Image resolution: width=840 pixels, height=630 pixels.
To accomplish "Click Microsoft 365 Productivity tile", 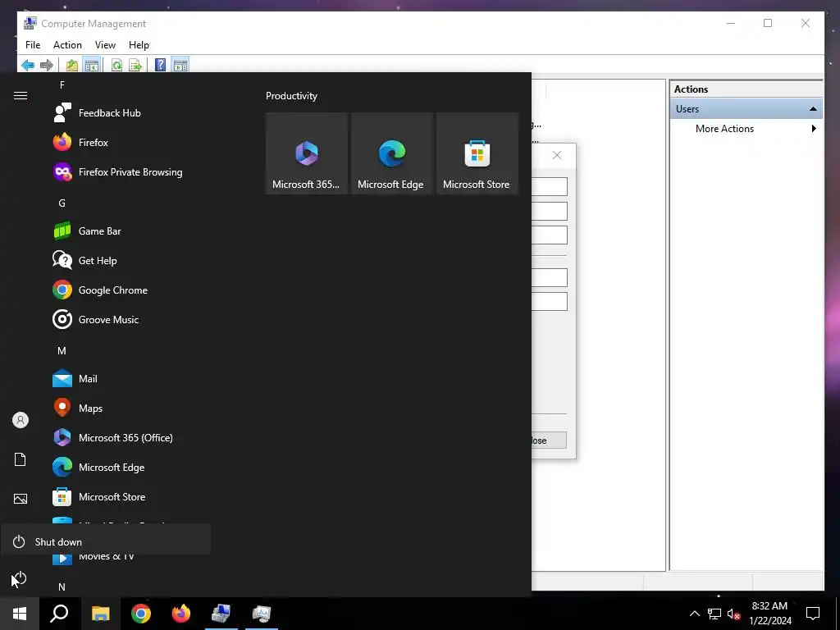I will (307, 153).
